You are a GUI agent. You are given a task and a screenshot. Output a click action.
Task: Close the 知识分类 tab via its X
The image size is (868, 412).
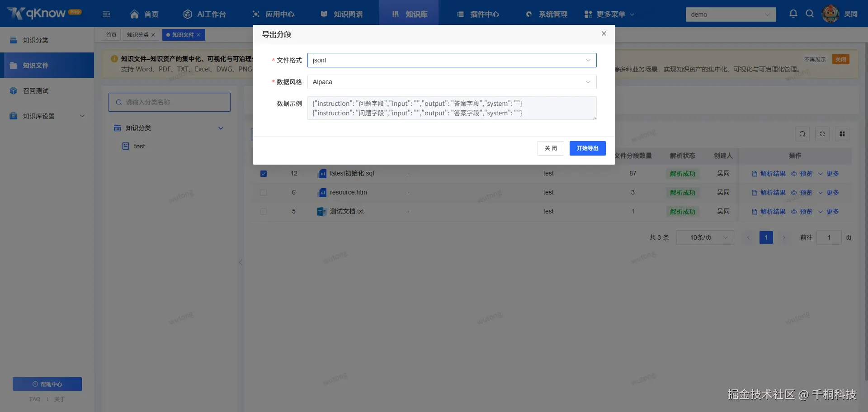click(x=153, y=35)
